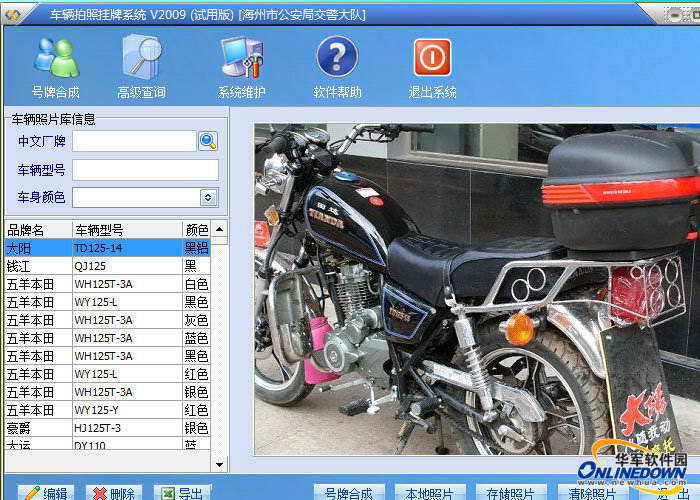Select the 大阳 TD125-14 row
This screenshot has height=500, width=700.
coord(108,248)
